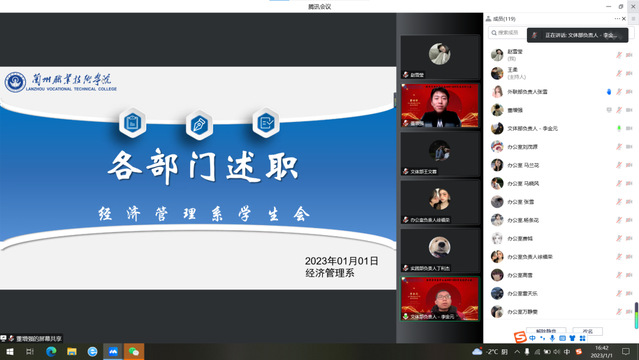This screenshot has width=639, height=360.
Task: Click the Sogou input method logo
Action: [x=520, y=337]
